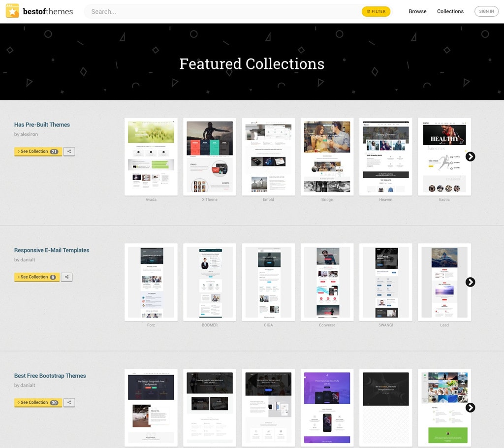Open the BOOMER e-mail template thumbnail
504x448 pixels.
[210, 282]
